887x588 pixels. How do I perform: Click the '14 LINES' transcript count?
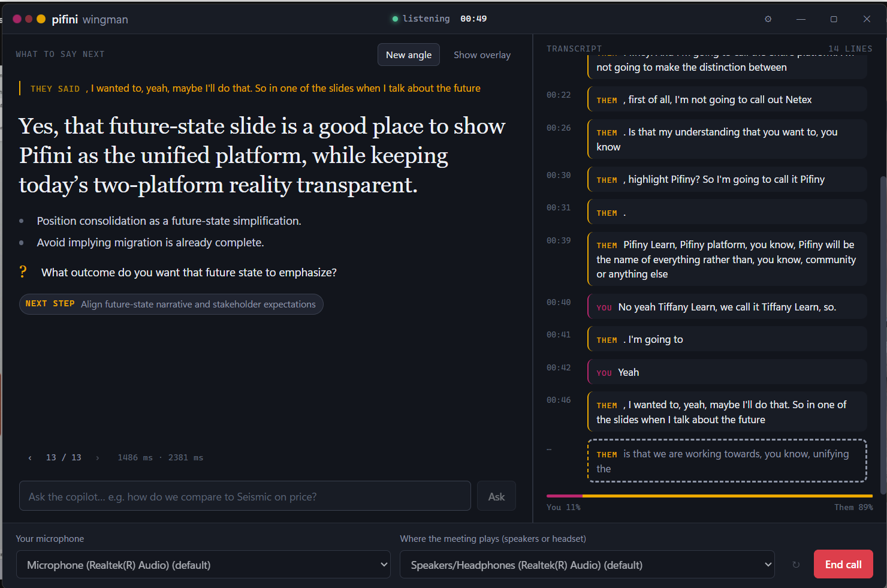coord(850,49)
